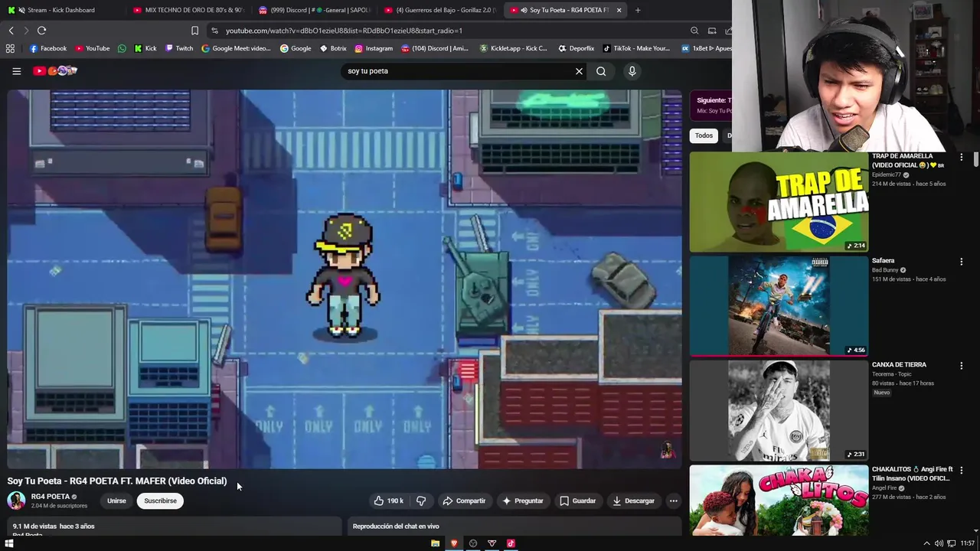Open Google Meet bookmark

[236, 48]
